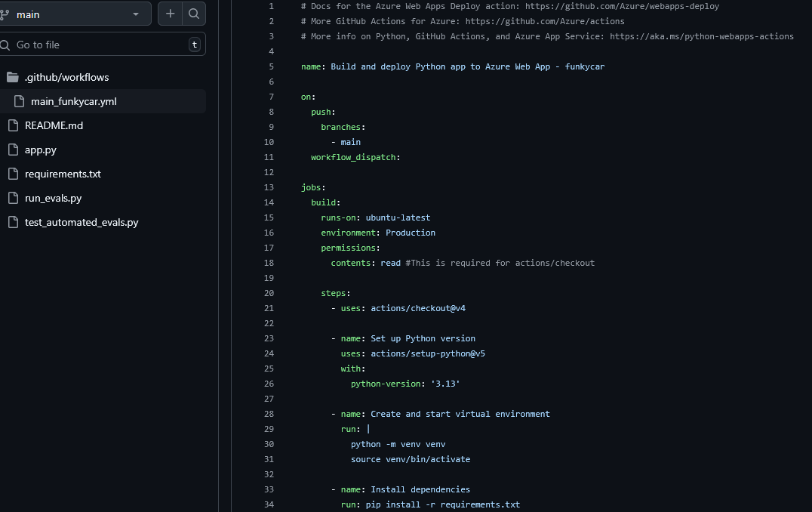The height and width of the screenshot is (512, 812).
Task: Click the 't' keyboard shortcut badge
Action: click(x=194, y=45)
